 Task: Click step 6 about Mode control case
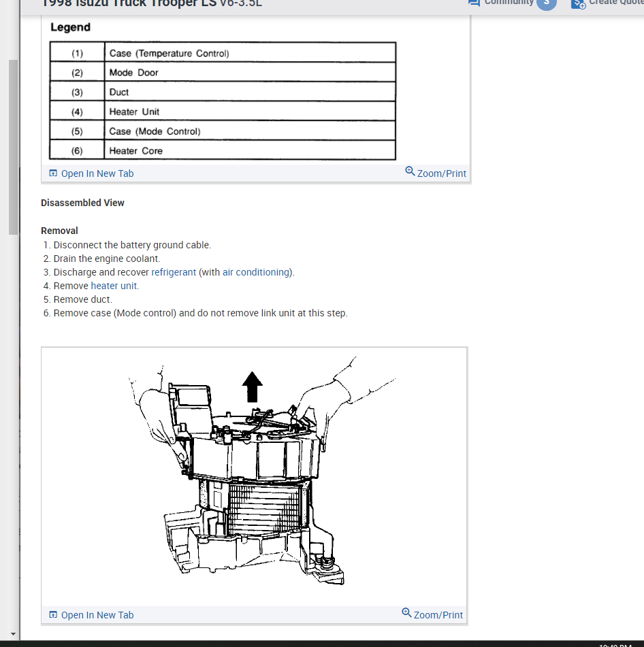(201, 313)
